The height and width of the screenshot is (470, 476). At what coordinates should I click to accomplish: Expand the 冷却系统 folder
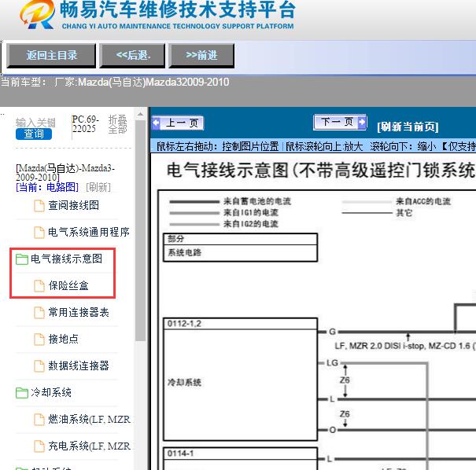coord(51,392)
